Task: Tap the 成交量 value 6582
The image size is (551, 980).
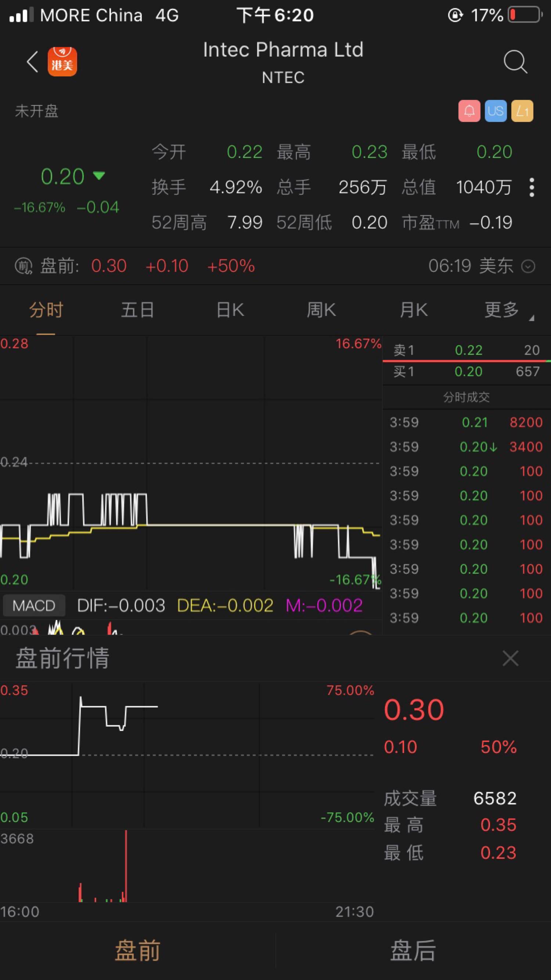Action: (495, 799)
